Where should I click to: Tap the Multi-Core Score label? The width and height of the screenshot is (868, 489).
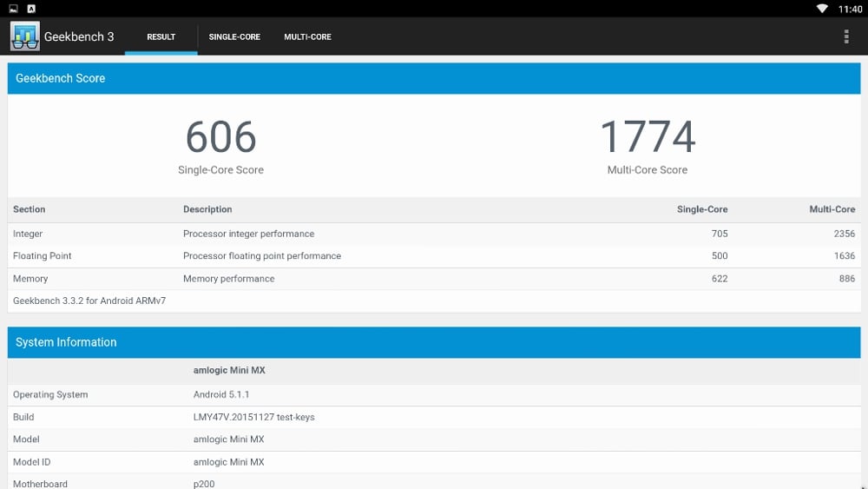click(648, 170)
